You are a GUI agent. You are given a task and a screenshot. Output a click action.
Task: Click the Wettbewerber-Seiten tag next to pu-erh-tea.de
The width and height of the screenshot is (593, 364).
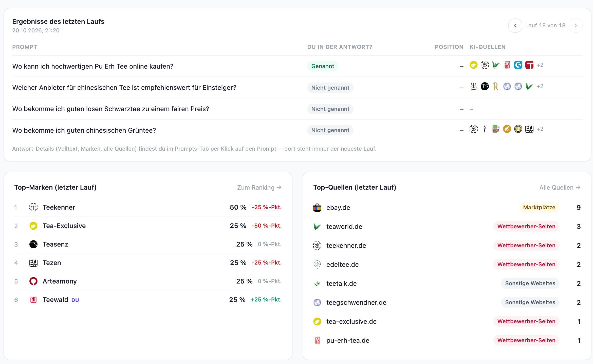tap(526, 340)
